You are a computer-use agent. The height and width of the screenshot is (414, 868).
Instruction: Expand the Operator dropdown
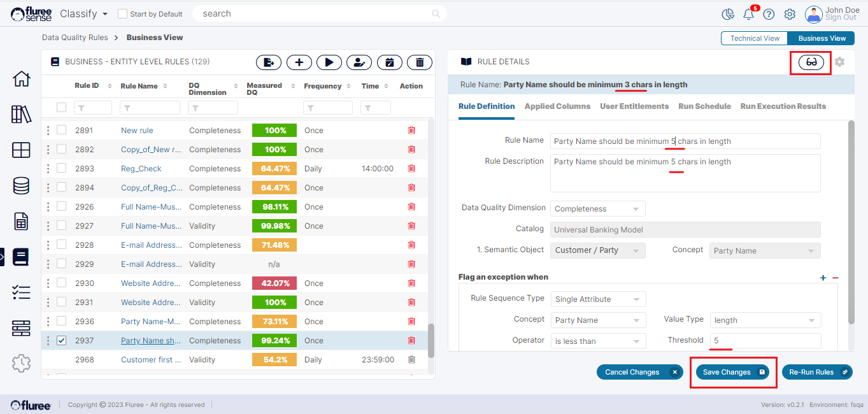coord(598,341)
